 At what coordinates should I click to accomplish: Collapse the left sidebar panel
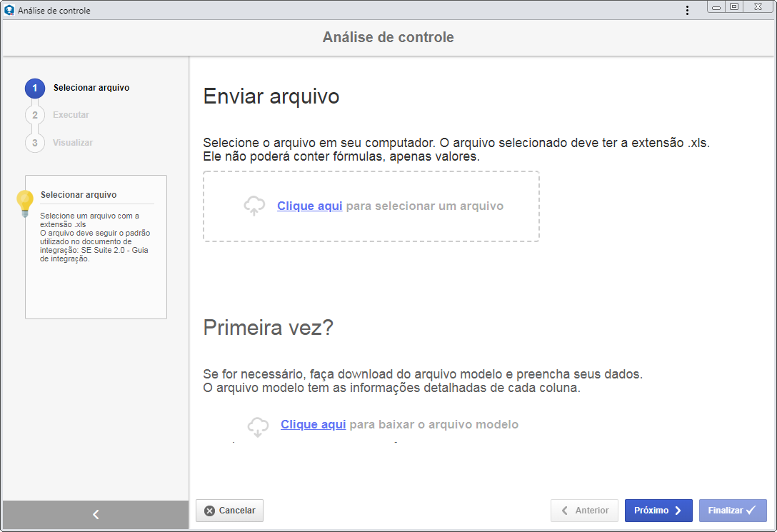(x=96, y=515)
